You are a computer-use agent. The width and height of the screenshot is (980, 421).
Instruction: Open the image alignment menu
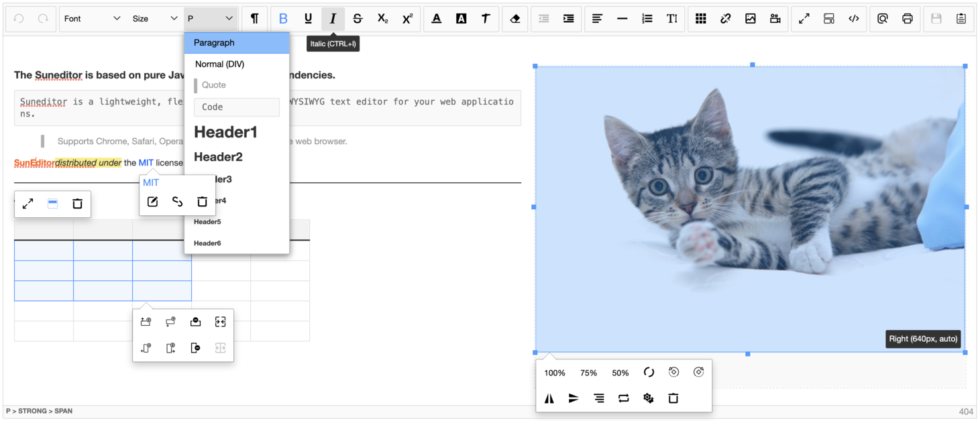click(x=599, y=398)
